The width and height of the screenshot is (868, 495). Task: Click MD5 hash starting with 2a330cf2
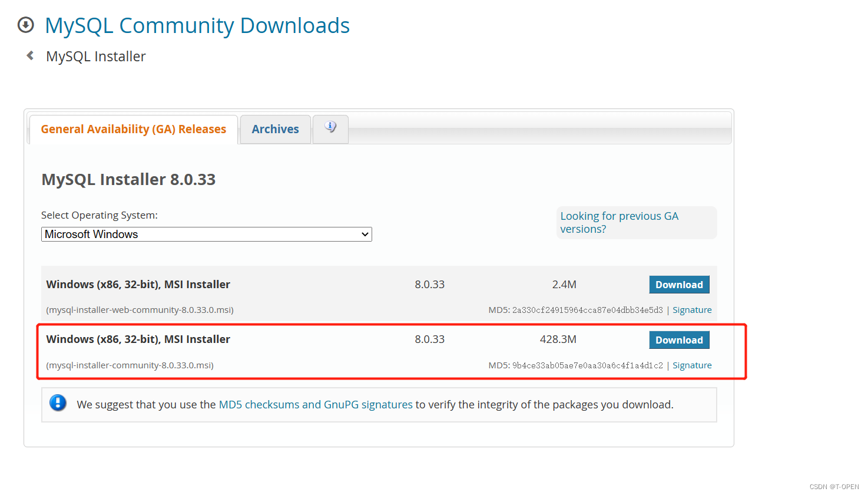coord(588,310)
